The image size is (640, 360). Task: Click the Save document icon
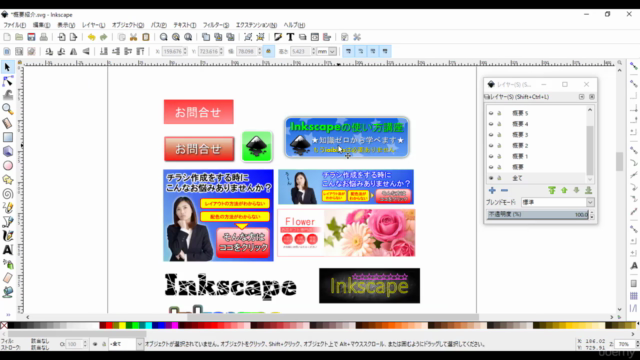click(31, 37)
